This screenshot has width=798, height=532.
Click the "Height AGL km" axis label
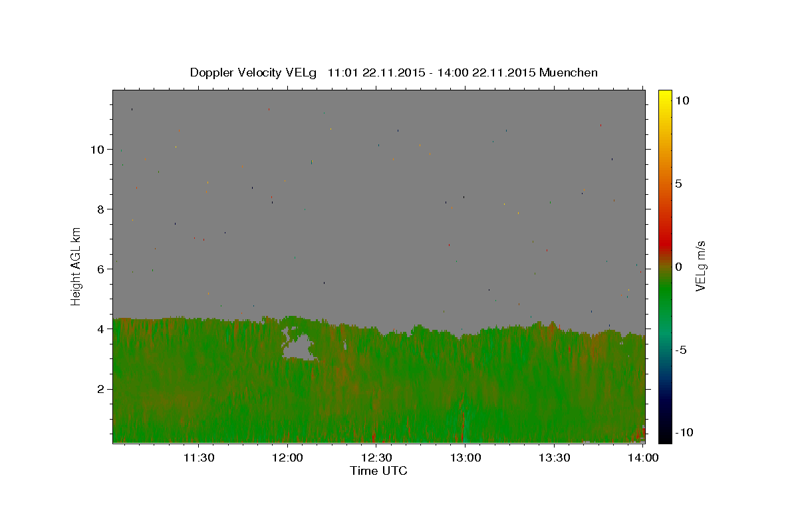click(x=76, y=266)
